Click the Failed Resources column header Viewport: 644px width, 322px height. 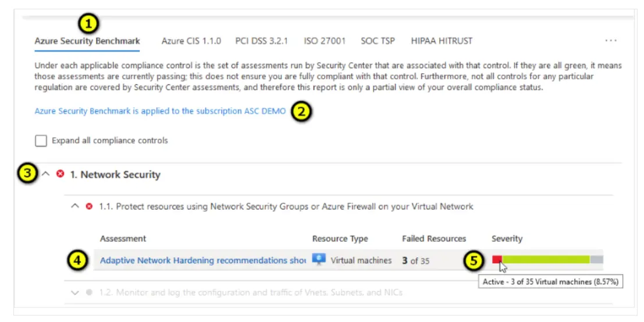[x=434, y=239]
